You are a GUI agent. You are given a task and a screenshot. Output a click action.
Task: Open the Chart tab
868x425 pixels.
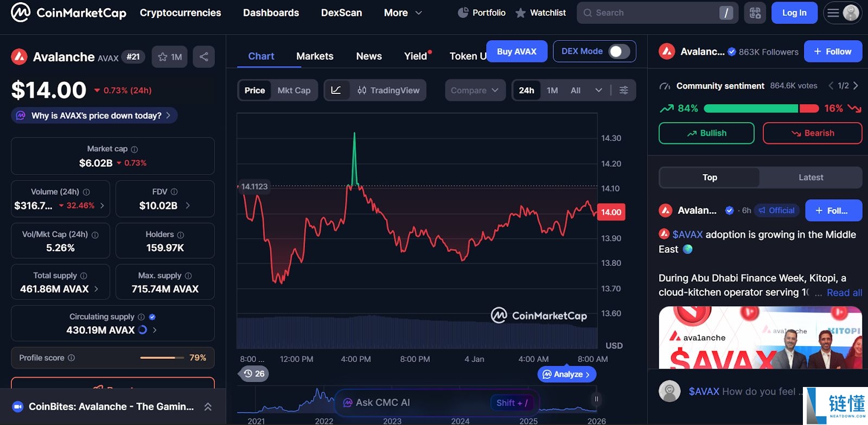(261, 56)
